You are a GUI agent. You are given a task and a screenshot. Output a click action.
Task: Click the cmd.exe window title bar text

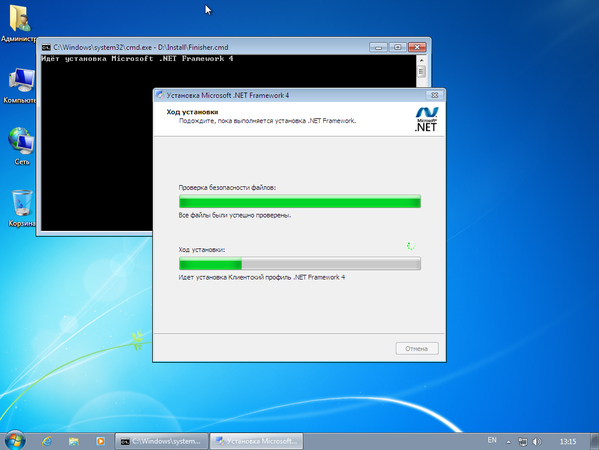[141, 47]
